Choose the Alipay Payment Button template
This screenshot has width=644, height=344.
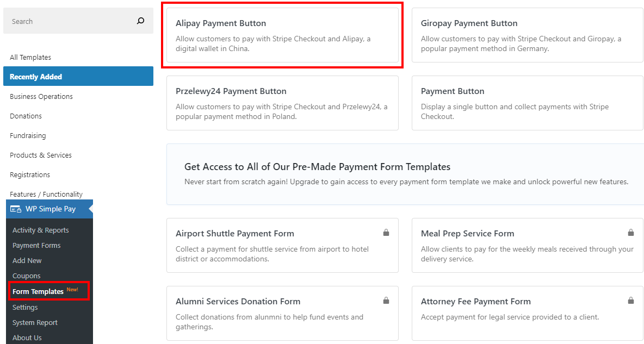(x=282, y=35)
